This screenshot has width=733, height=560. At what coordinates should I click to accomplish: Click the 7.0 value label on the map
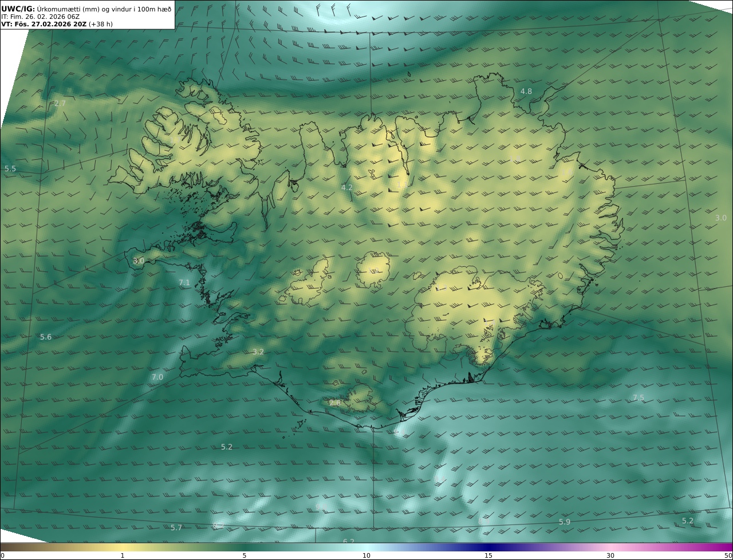(x=157, y=377)
